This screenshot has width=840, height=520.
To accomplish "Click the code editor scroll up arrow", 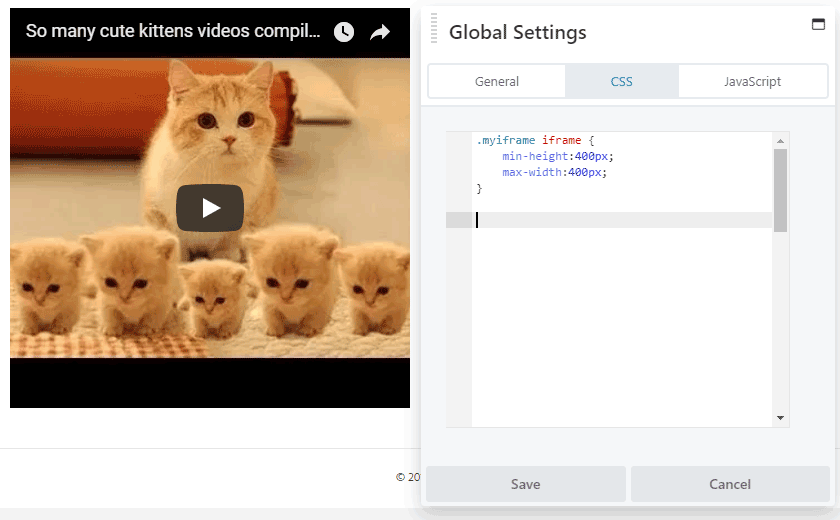I will pos(780,141).
